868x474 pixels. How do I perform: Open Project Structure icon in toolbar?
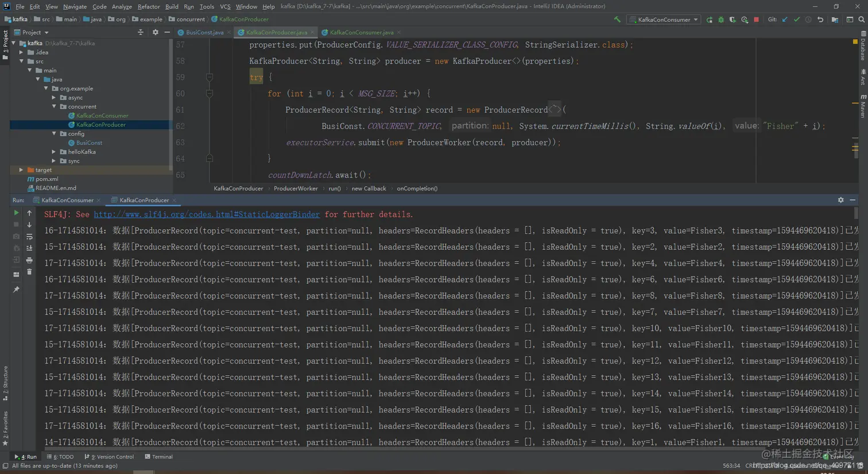[x=835, y=20]
